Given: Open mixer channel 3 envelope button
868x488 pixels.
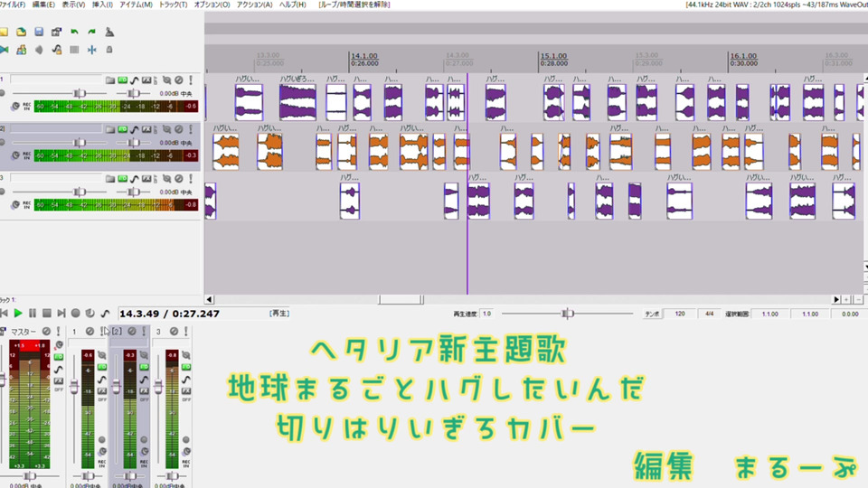Looking at the screenshot, I should (x=186, y=380).
